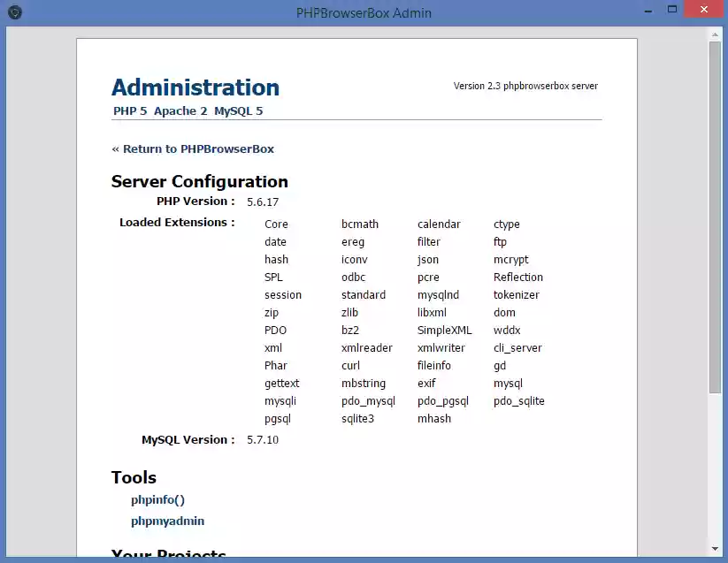Click the bcmath extension entry
The image size is (728, 563).
(360, 224)
